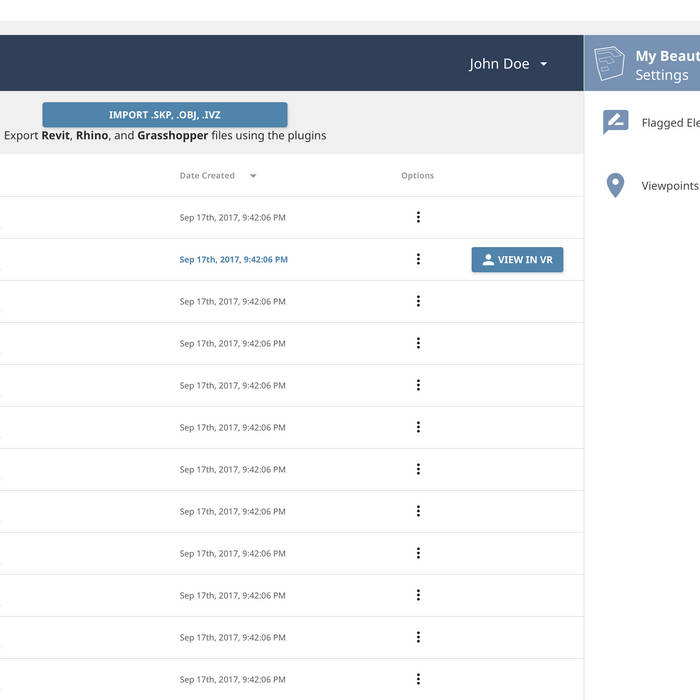Click the project model icon beside Settings
The image size is (700, 700).
(609, 65)
